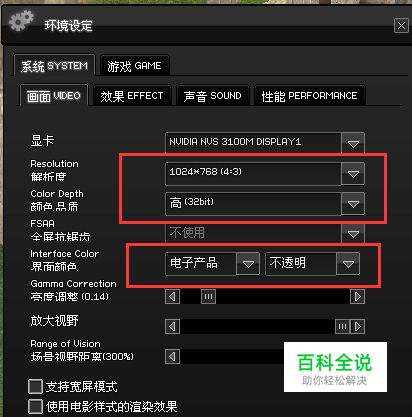The width and height of the screenshot is (412, 417).
Task: Toggle 使用电影样式的渲染效果 checkbox
Action: (35, 407)
